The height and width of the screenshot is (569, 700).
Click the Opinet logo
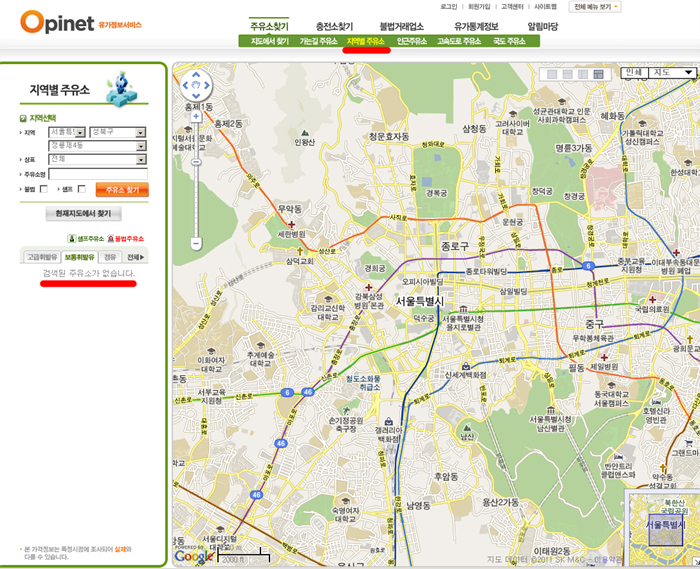(x=57, y=22)
